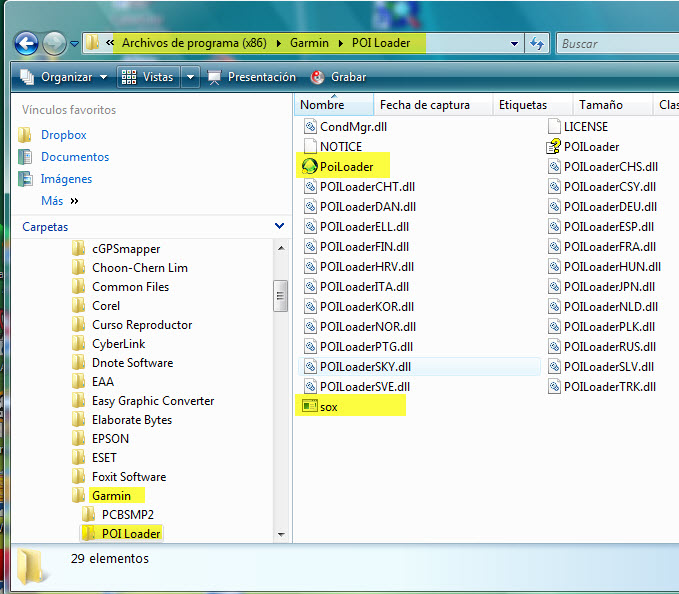Click the Etiquetas column header
The image size is (679, 594).
coord(532,105)
